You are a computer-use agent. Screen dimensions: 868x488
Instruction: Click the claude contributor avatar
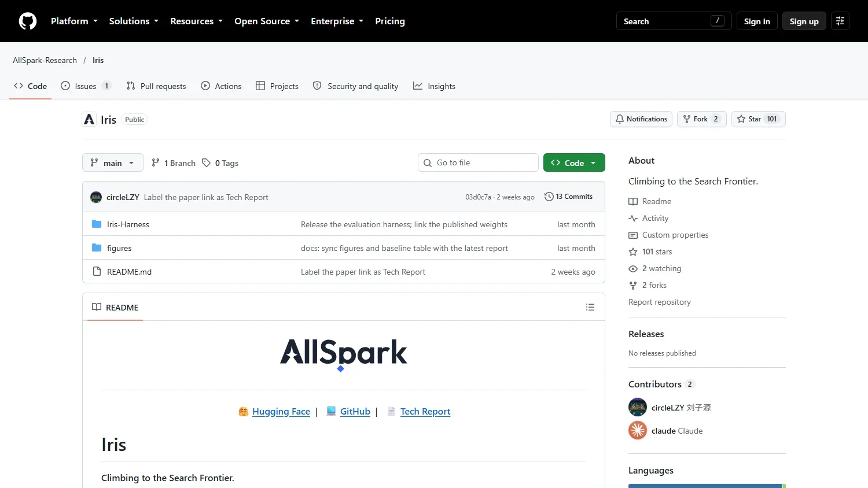click(x=638, y=430)
